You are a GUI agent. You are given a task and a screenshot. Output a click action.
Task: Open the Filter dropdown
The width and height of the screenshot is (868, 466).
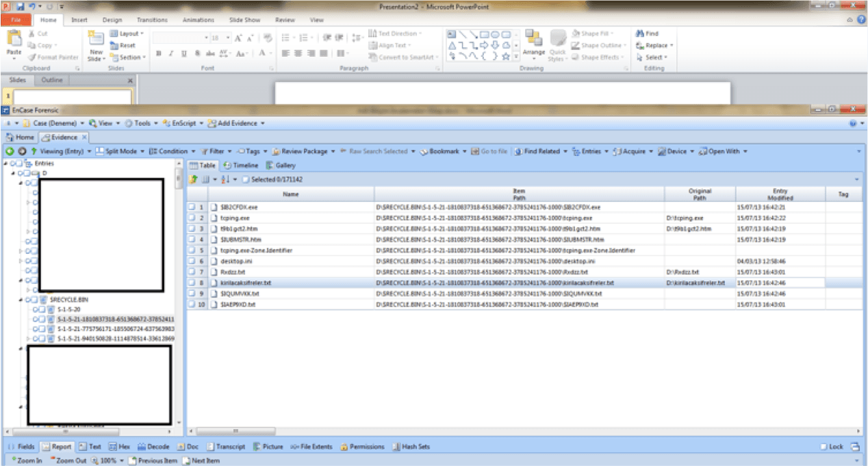[216, 151]
